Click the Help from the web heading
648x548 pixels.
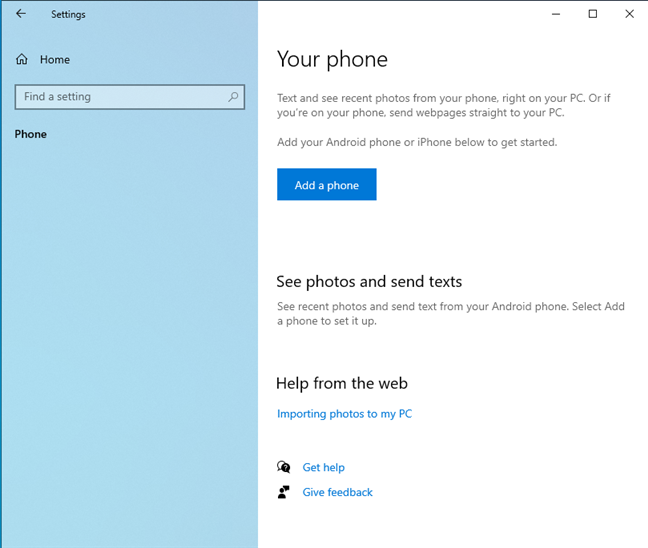point(342,383)
